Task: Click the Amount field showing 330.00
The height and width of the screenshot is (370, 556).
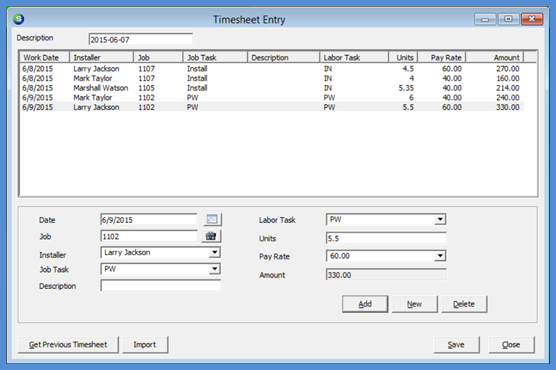Action: [x=386, y=275]
